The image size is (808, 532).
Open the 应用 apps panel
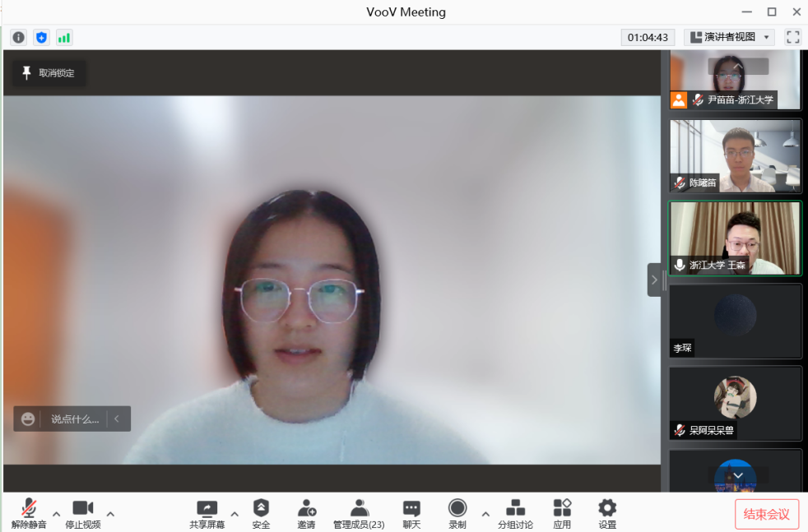[562, 513]
